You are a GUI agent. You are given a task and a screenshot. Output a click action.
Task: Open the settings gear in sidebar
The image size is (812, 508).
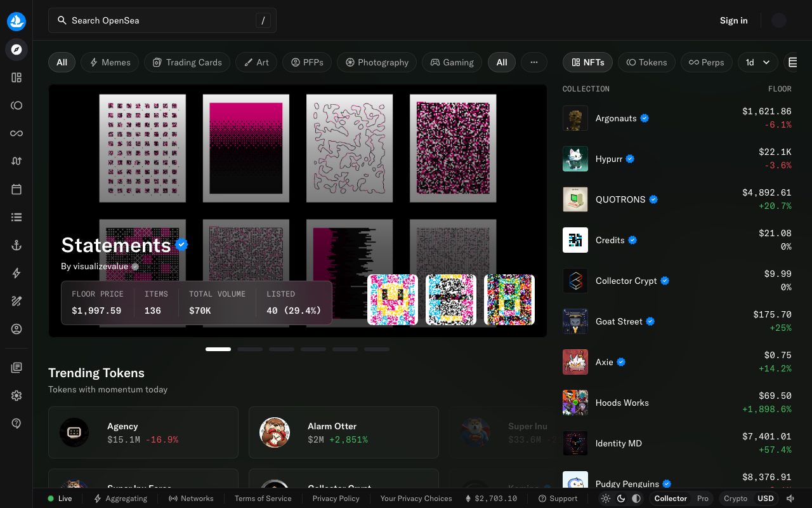point(16,396)
